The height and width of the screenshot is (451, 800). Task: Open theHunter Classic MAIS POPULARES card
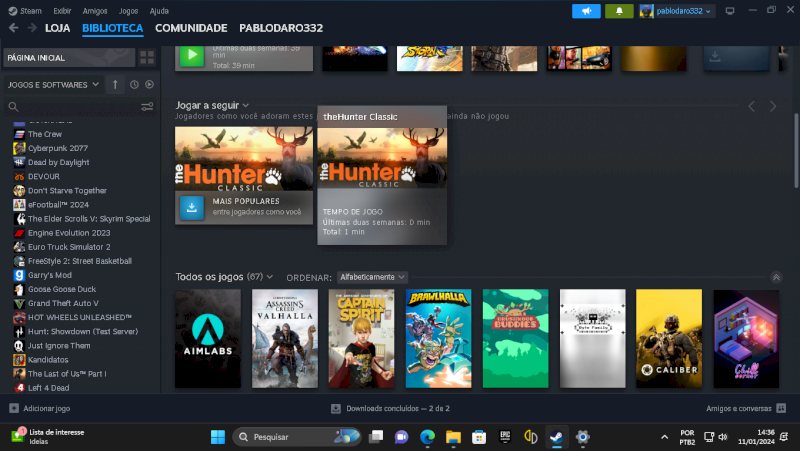click(244, 176)
